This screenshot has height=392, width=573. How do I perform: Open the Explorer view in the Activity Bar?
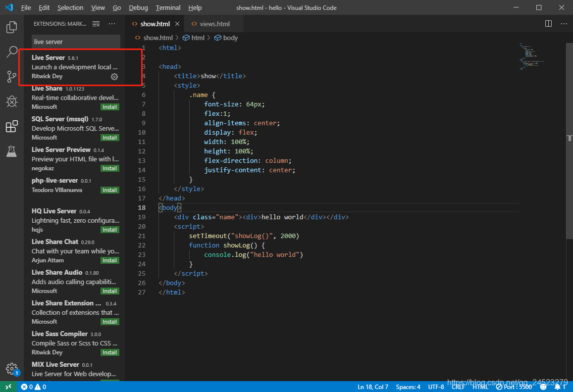click(x=11, y=27)
